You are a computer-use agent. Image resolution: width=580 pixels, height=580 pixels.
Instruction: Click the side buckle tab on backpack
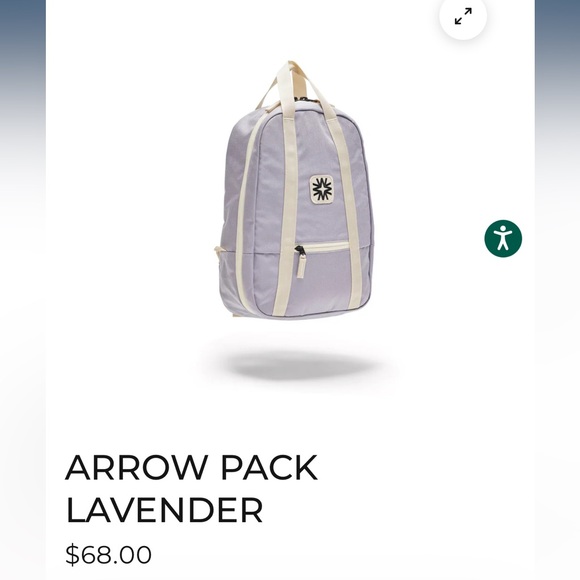tap(218, 249)
